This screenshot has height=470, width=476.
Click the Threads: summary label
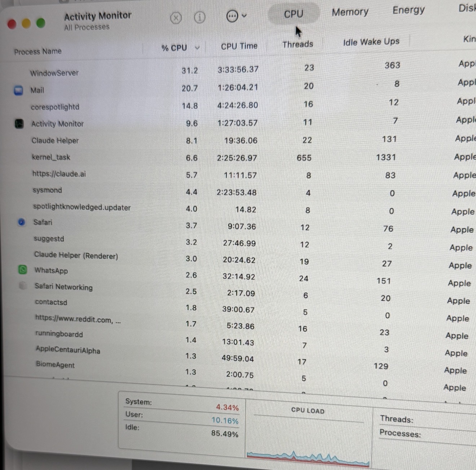point(397,419)
